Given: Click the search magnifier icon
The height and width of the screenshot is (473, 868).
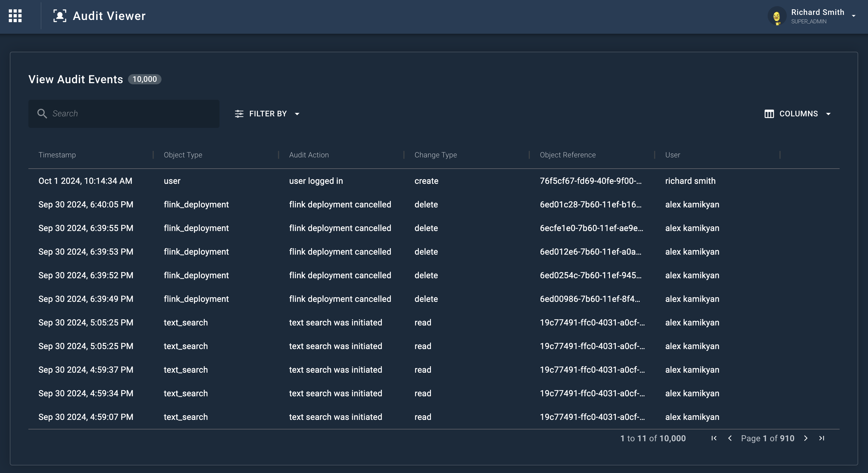Looking at the screenshot, I should click(42, 114).
